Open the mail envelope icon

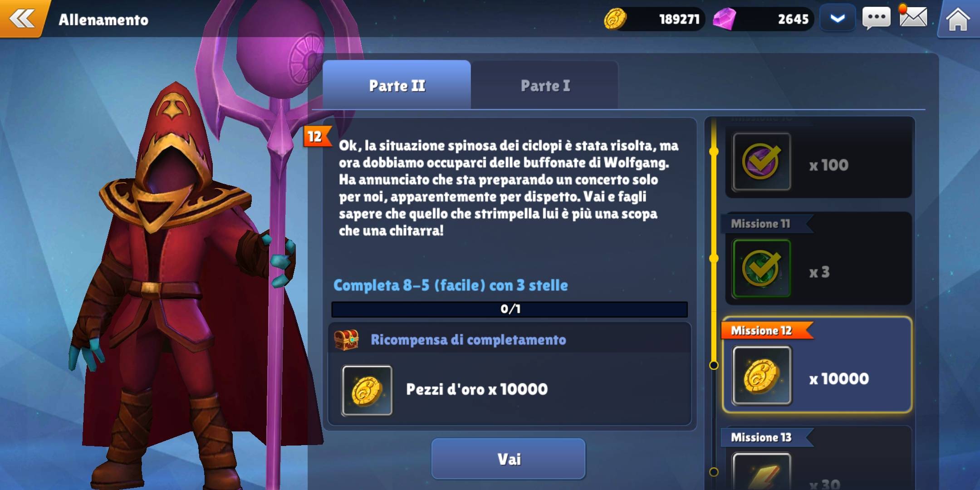coord(913,17)
